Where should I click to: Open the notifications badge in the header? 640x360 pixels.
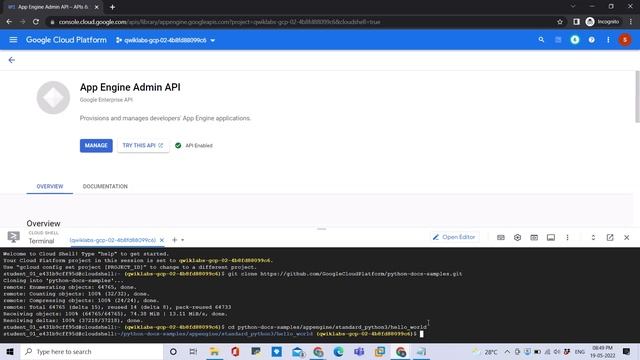click(x=575, y=40)
